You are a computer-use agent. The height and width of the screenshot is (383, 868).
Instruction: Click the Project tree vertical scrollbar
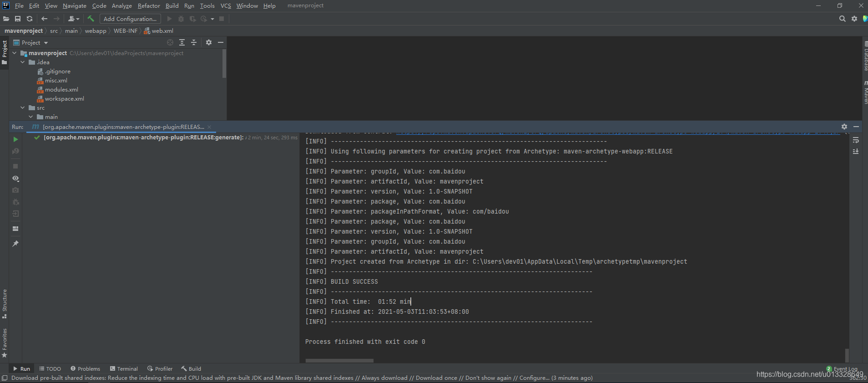(224, 64)
